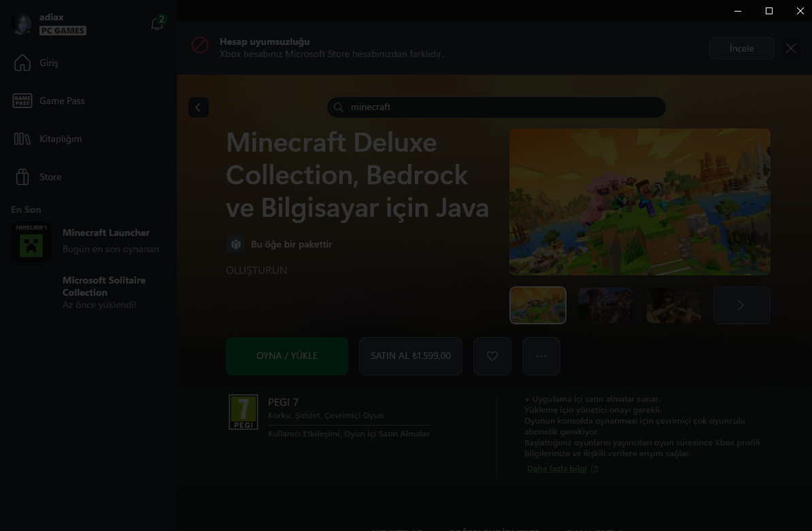Image resolution: width=812 pixels, height=531 pixels.
Task: Click the OLUŞTURUN genre label
Action: [x=256, y=270]
